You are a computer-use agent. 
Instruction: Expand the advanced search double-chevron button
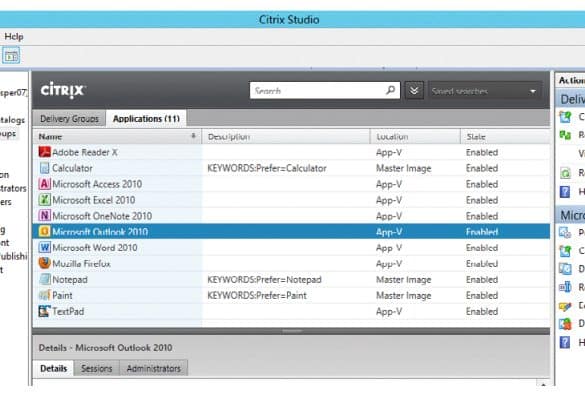click(x=414, y=90)
